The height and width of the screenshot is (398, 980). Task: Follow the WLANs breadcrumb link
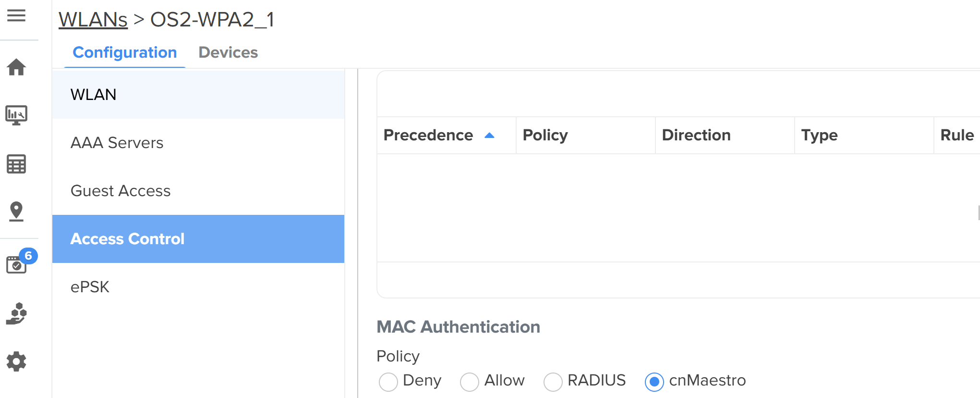pos(93,20)
